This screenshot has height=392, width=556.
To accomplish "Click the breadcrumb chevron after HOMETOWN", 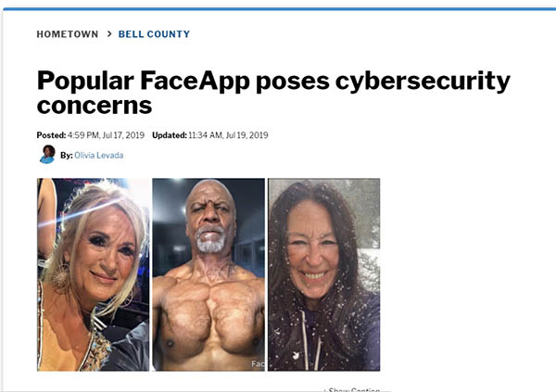I will [109, 33].
